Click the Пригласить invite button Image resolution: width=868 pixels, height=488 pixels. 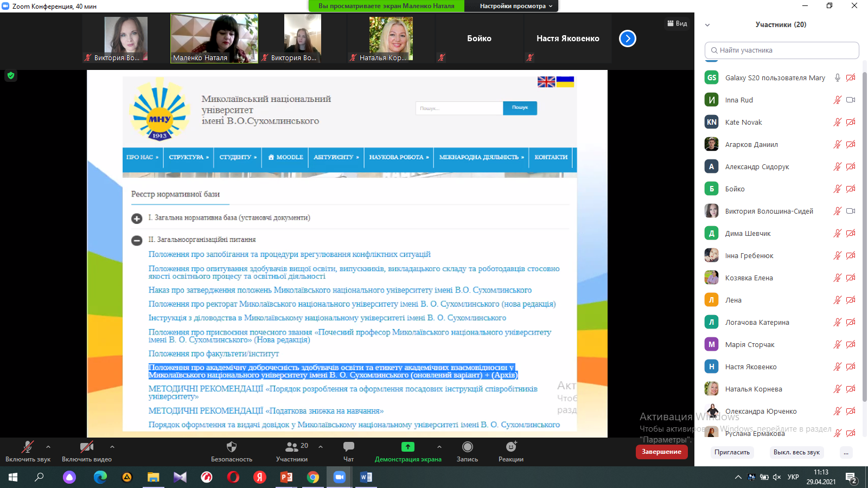click(x=732, y=452)
